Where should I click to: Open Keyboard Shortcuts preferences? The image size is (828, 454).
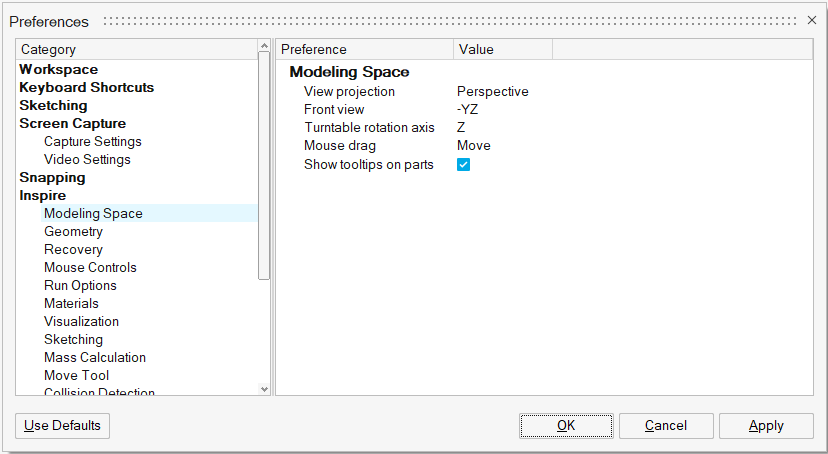87,88
